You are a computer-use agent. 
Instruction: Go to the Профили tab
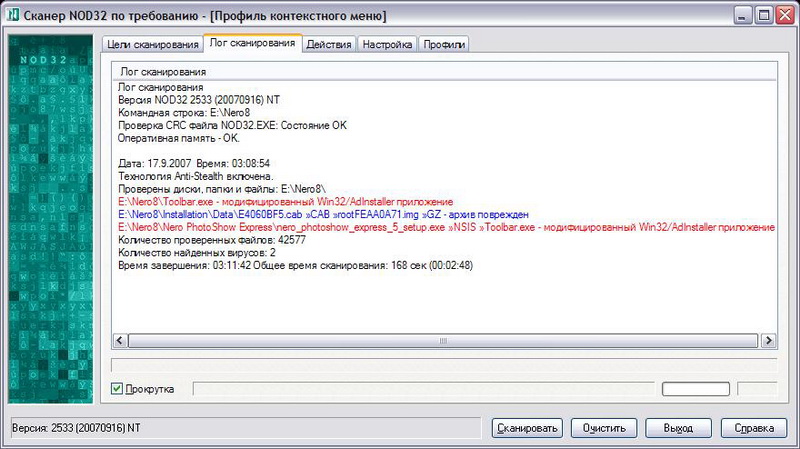(x=444, y=44)
